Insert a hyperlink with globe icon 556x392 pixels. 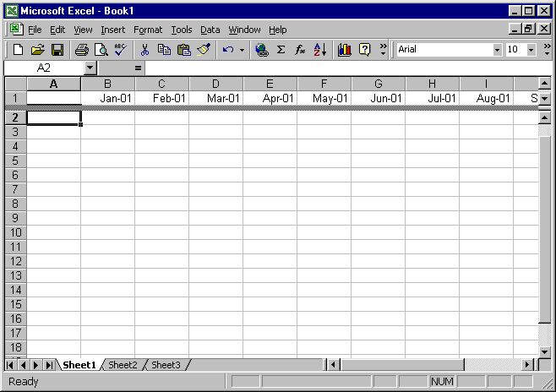click(x=262, y=50)
